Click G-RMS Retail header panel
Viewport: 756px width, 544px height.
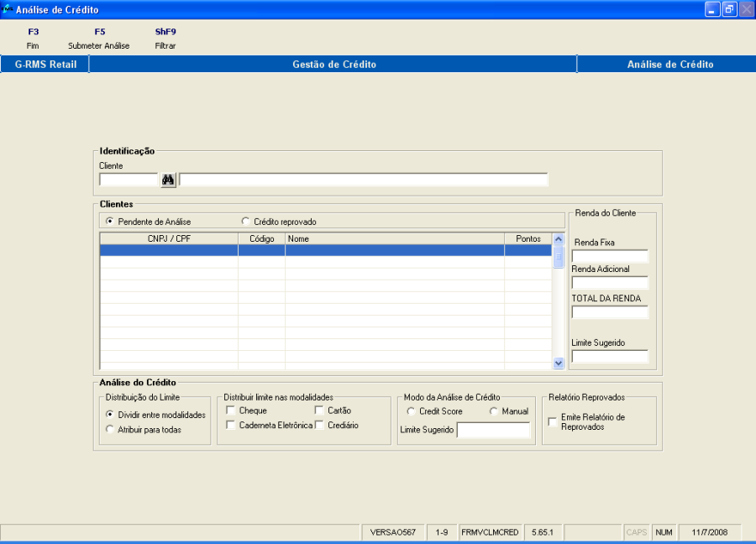click(45, 64)
